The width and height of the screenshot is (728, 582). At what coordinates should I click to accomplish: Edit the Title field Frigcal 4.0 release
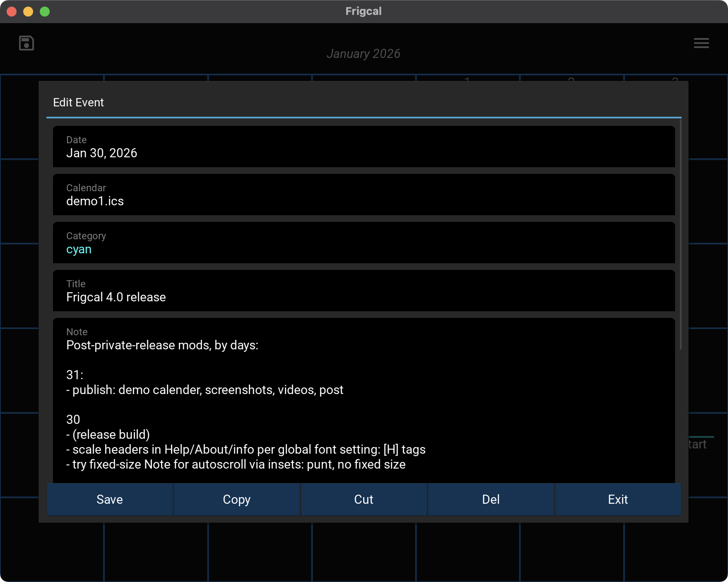click(x=364, y=291)
